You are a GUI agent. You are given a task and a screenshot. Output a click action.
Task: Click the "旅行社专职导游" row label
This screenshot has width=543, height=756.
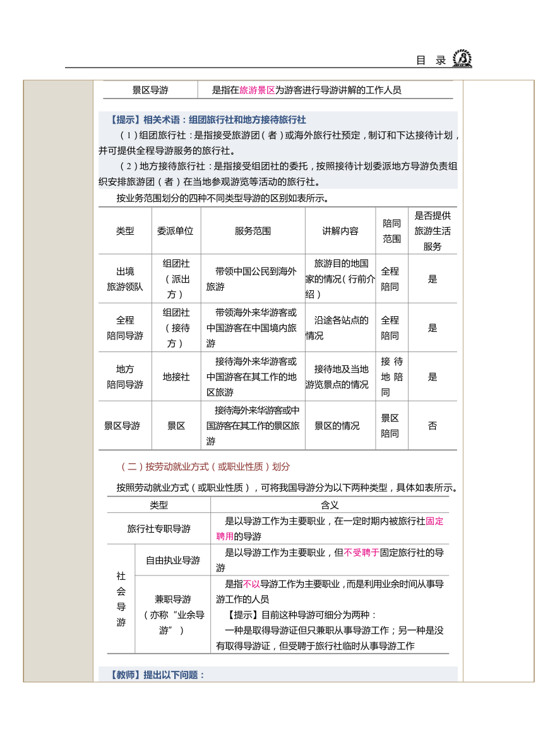158,529
